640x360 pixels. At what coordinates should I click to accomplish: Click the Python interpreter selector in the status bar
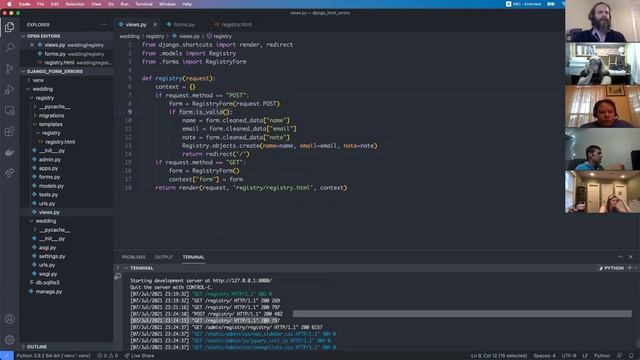pyautogui.click(x=53, y=356)
